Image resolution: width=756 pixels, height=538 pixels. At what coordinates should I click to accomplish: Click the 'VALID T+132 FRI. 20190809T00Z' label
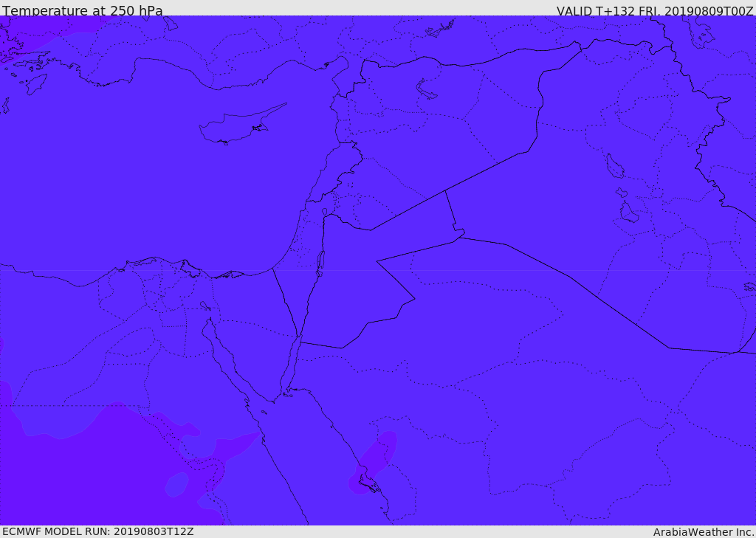coord(655,10)
